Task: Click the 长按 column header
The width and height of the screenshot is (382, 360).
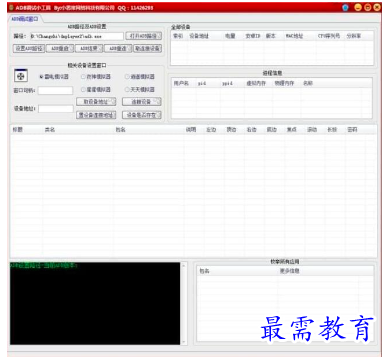Action: pos(332,130)
